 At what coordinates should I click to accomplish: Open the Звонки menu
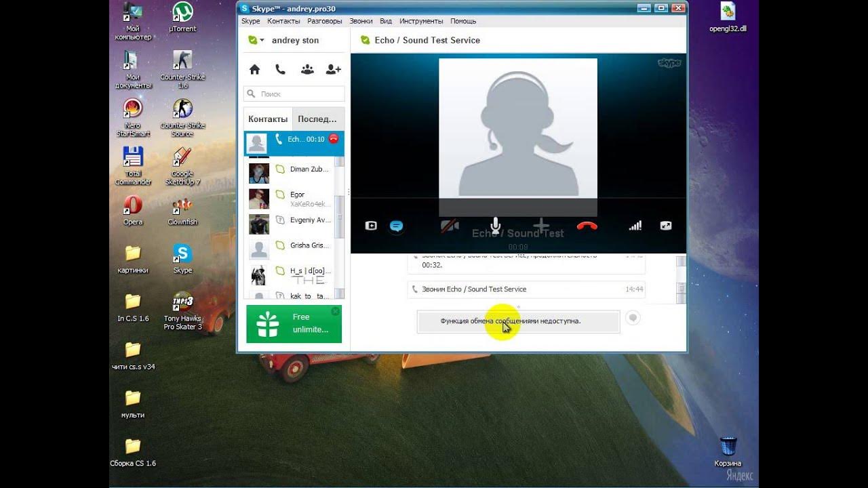(361, 21)
